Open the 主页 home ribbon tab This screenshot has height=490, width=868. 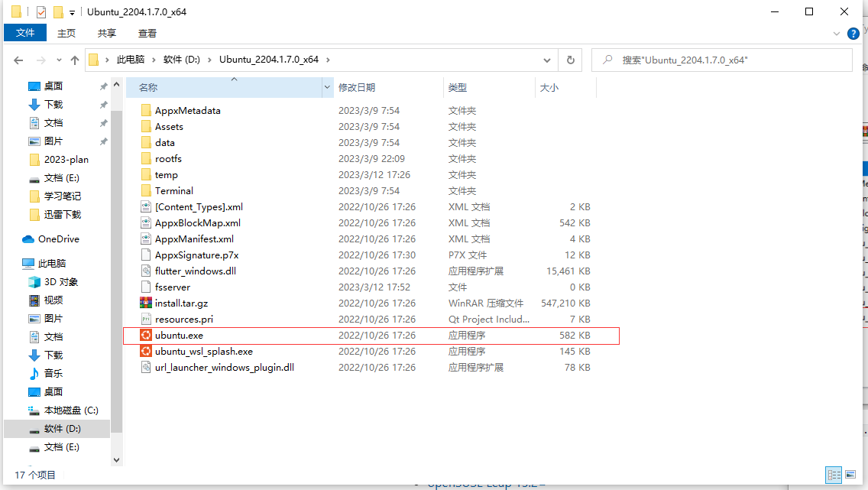[66, 33]
